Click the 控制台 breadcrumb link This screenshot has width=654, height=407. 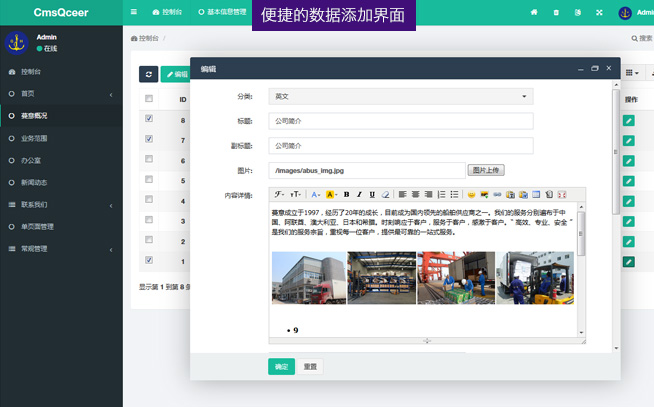(145, 38)
